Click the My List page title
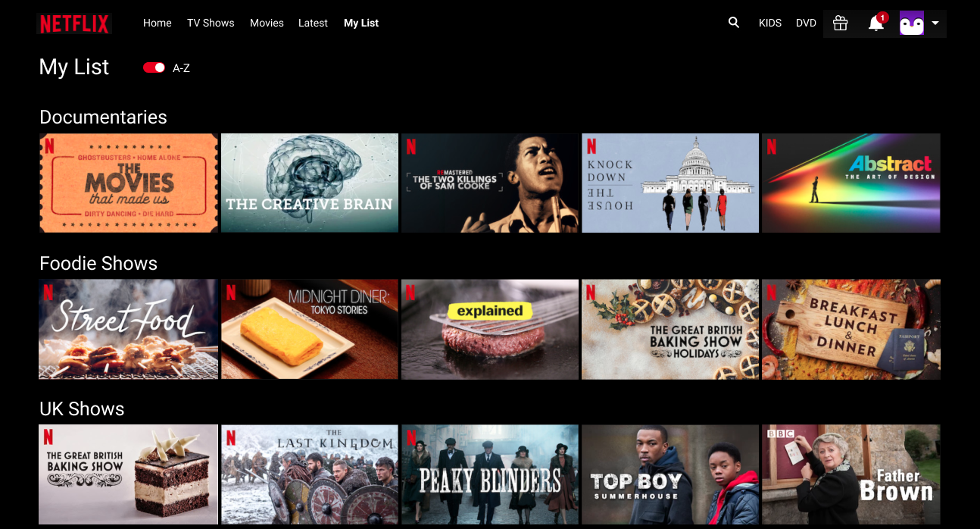Viewport: 980px width, 529px height. tap(74, 67)
